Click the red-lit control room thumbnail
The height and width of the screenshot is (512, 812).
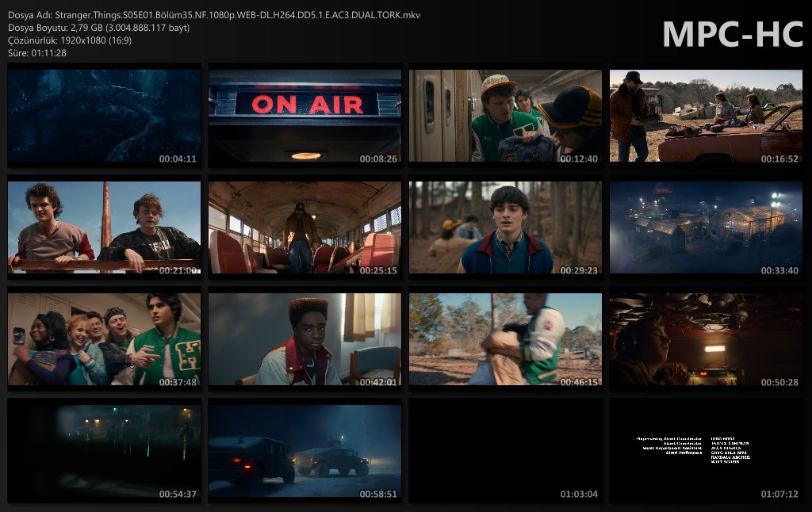(x=706, y=339)
